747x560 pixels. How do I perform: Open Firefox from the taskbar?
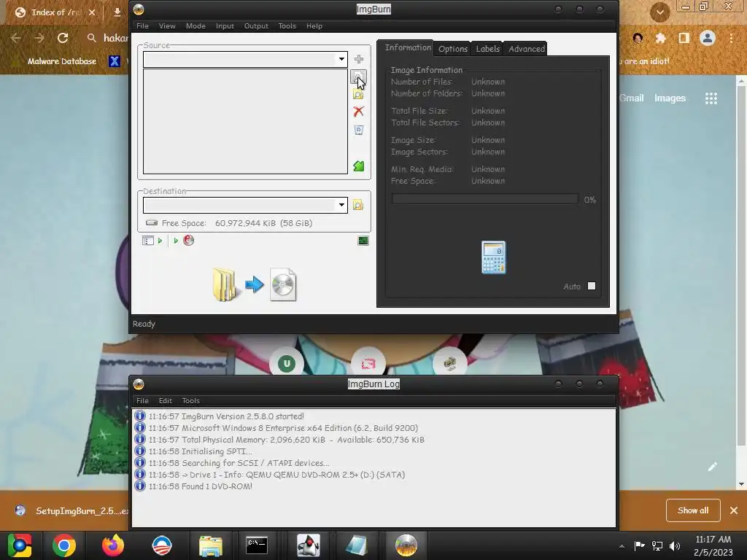point(113,545)
